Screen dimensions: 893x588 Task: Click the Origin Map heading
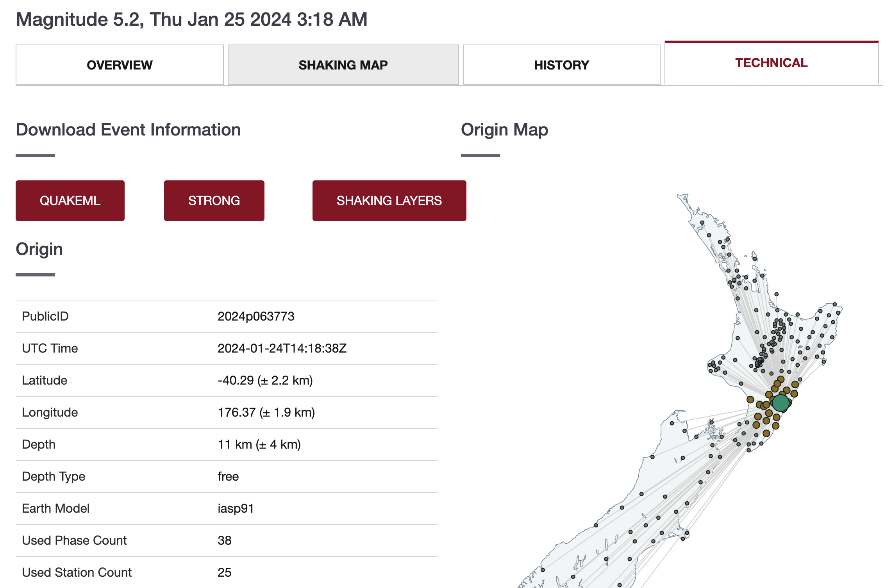[x=504, y=130]
